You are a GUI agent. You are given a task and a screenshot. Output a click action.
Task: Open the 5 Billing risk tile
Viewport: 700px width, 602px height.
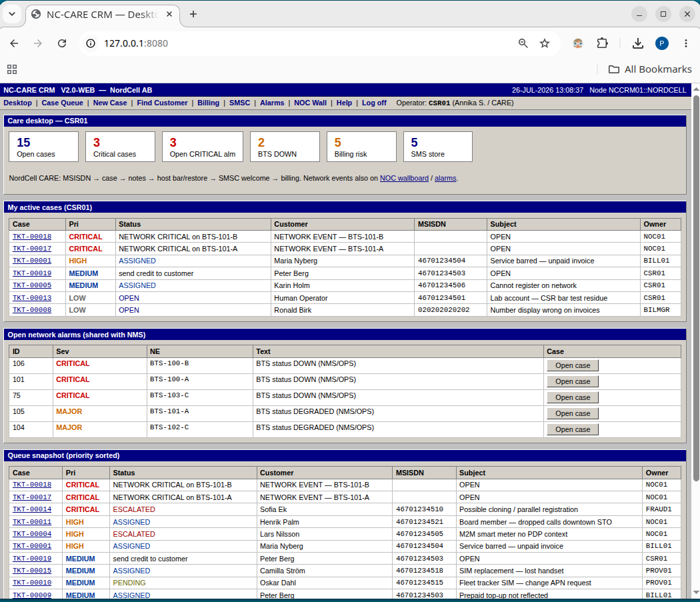click(x=361, y=147)
